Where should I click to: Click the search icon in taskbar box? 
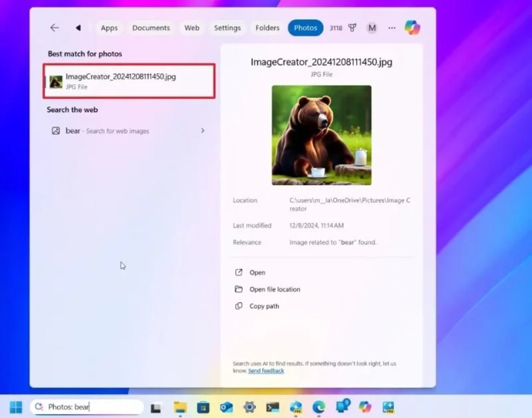pyautogui.click(x=39, y=407)
